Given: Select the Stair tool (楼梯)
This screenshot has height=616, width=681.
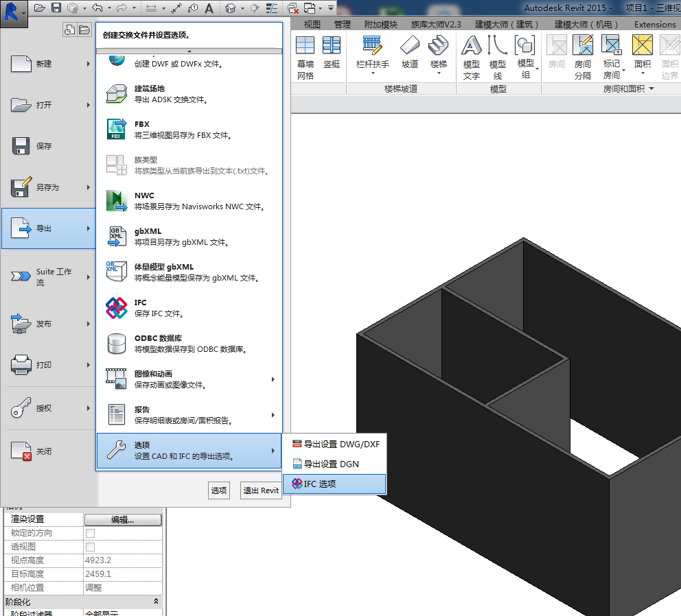Looking at the screenshot, I should click(x=438, y=56).
